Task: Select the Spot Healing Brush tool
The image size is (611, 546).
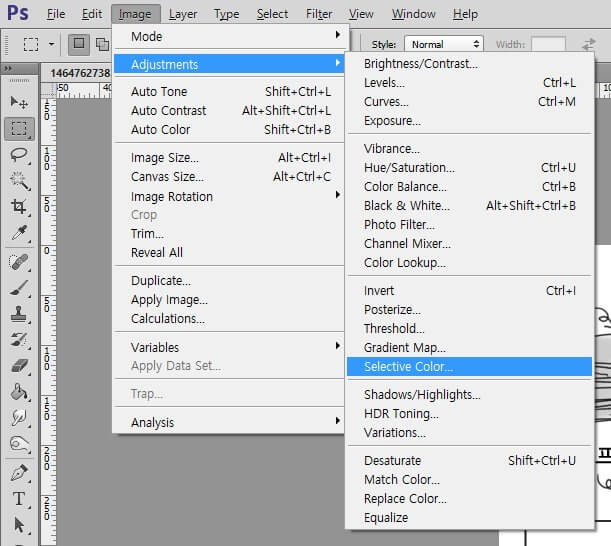Action: 19,262
